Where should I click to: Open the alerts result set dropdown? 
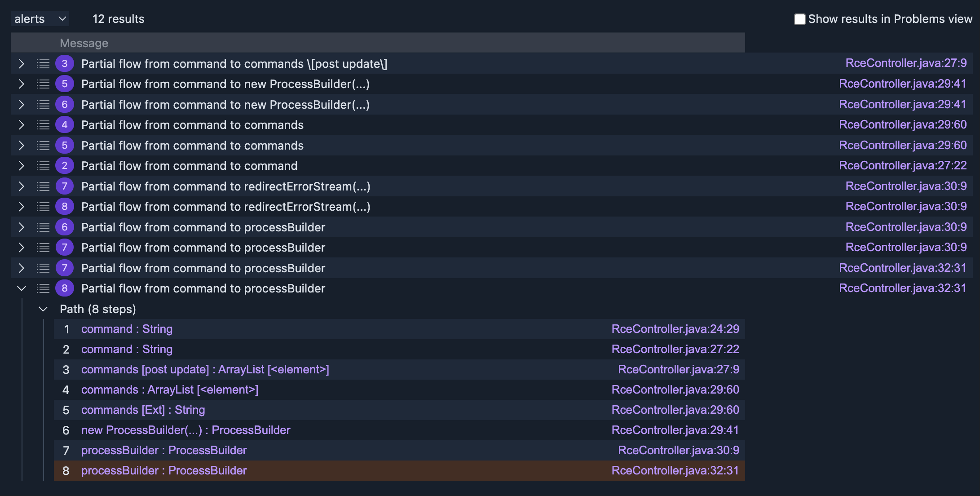point(40,19)
